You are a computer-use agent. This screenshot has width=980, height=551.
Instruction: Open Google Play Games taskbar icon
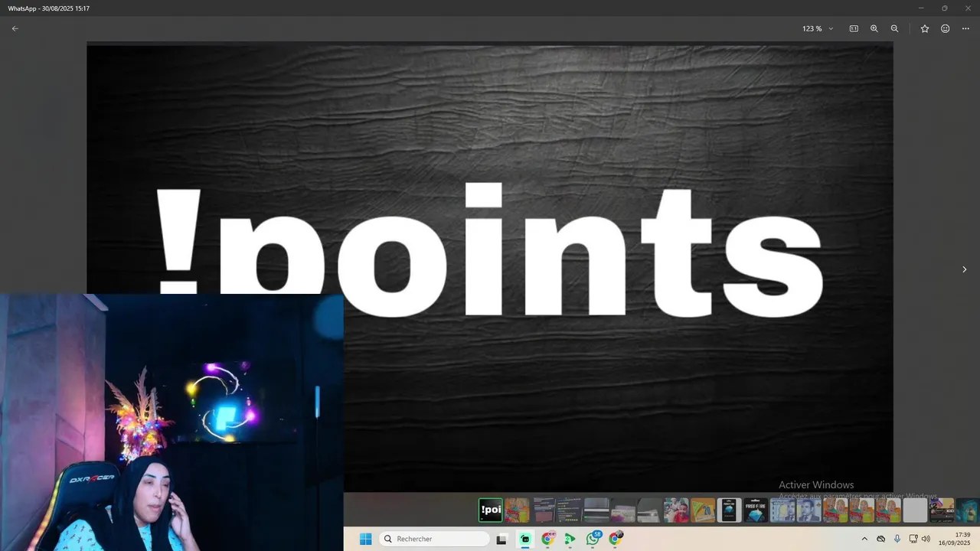click(x=570, y=539)
